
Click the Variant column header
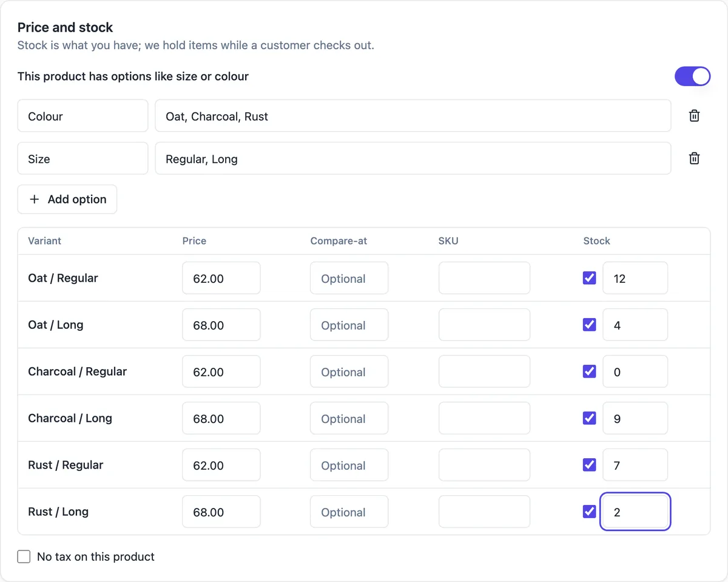[44, 241]
